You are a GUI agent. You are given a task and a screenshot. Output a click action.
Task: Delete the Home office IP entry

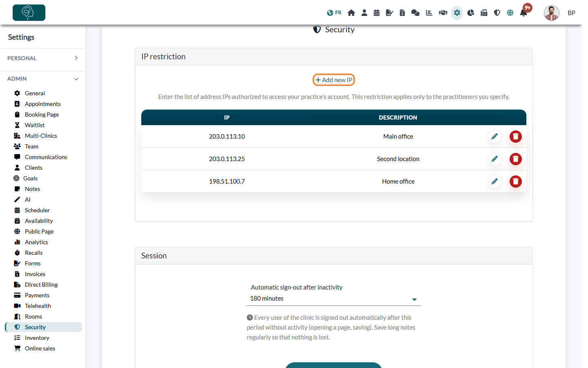coord(516,182)
